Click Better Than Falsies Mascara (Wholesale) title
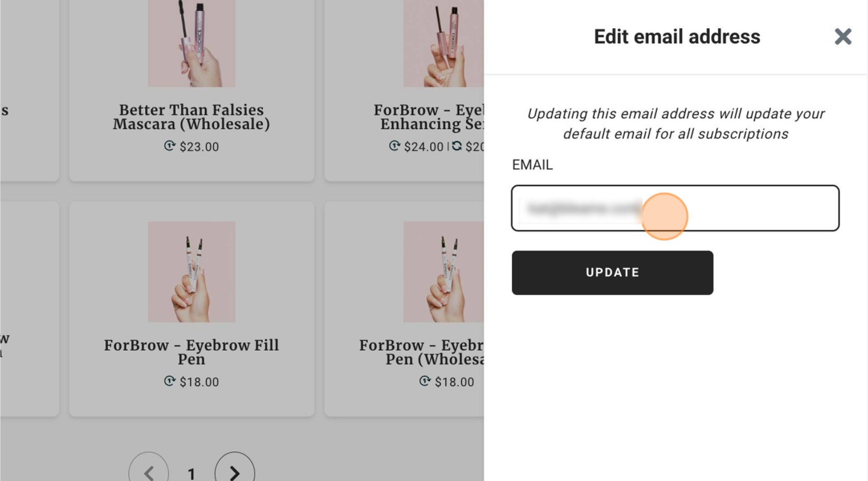This screenshot has width=868, height=481. [x=191, y=117]
